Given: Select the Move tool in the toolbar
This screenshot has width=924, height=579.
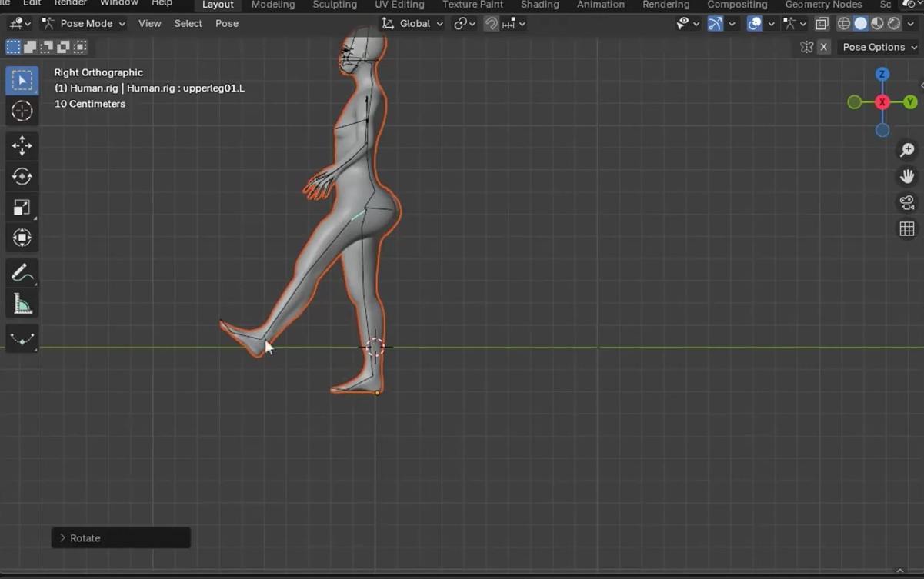Looking at the screenshot, I should tap(22, 145).
